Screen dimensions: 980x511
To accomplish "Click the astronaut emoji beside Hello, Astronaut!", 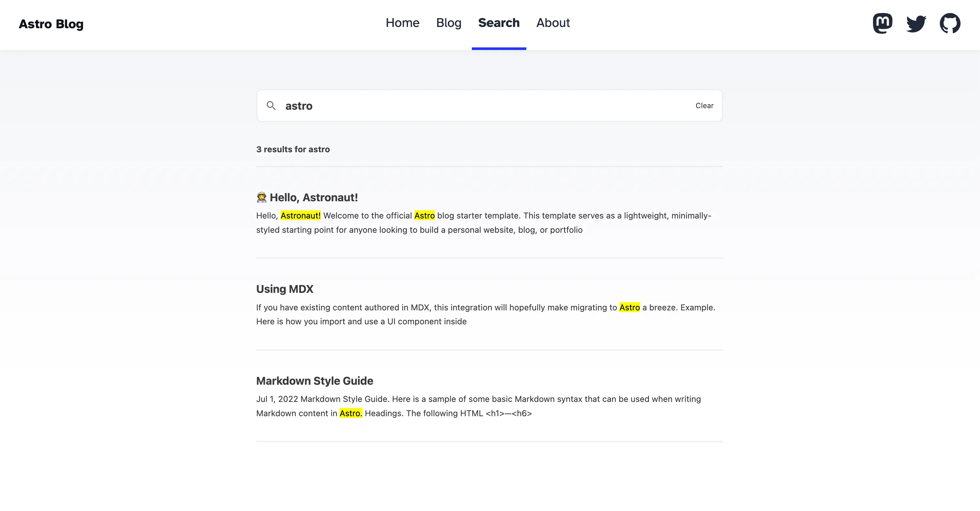I will (x=261, y=197).
